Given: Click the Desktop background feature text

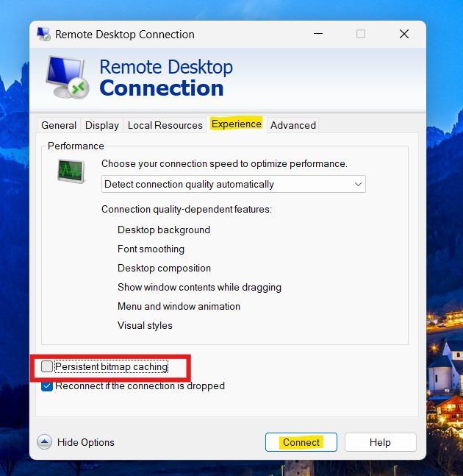Looking at the screenshot, I should click(x=164, y=230).
